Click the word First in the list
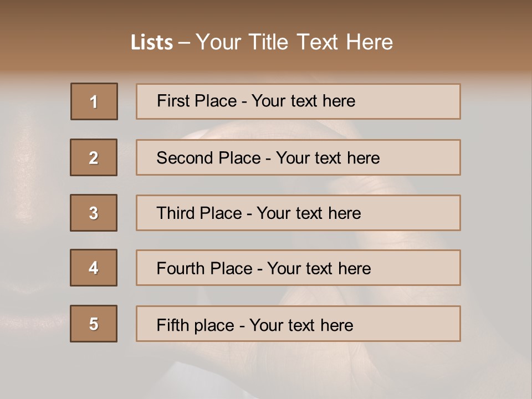Image resolution: width=532 pixels, height=399 pixels. click(173, 101)
